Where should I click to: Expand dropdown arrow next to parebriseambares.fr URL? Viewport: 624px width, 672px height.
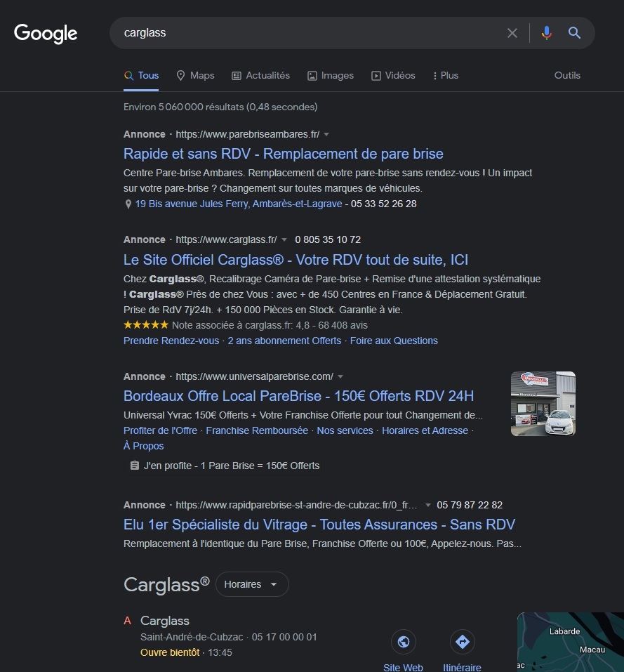tap(326, 135)
